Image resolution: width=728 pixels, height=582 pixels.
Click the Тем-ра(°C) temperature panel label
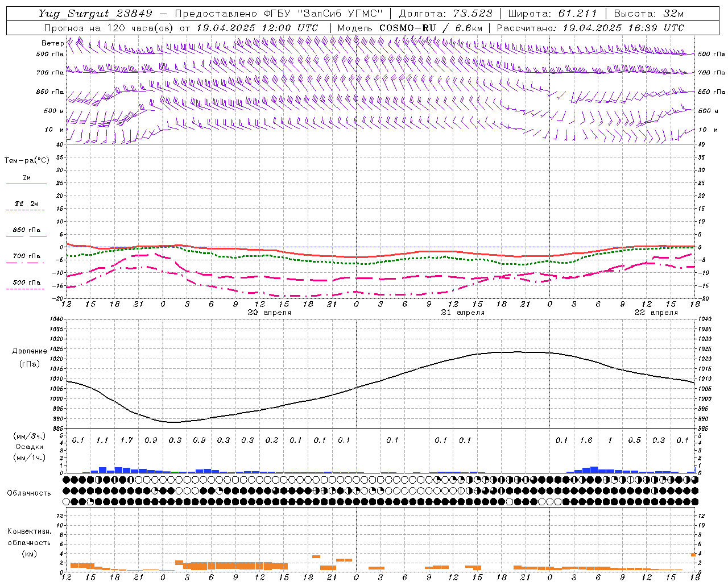[27, 161]
